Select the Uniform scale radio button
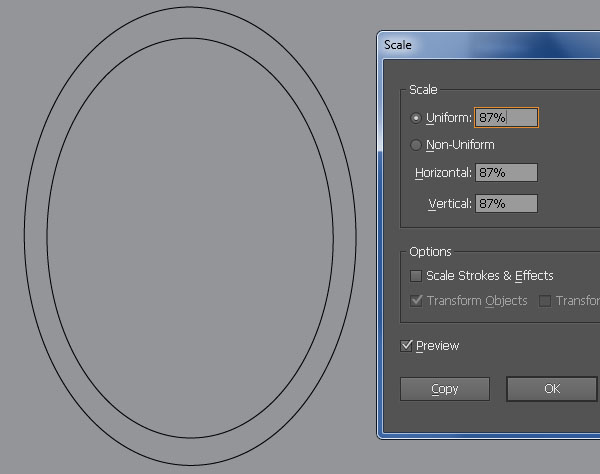600x474 pixels. 416,118
